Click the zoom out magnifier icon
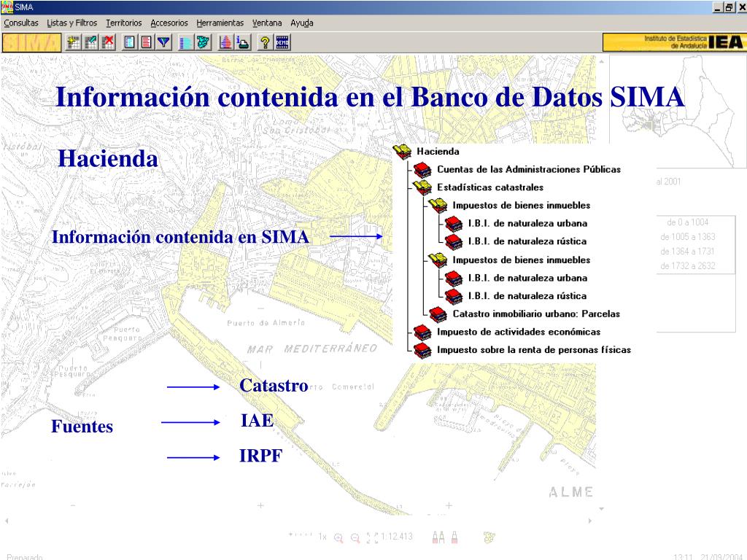The image size is (747, 560). pyautogui.click(x=355, y=537)
